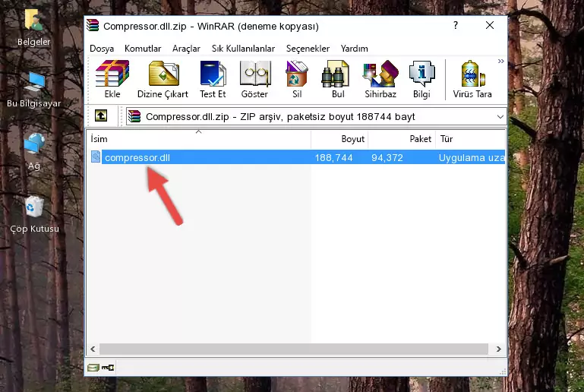Screen dimensions: 584x392
Task: Open the Yardım menu
Action: click(x=354, y=49)
